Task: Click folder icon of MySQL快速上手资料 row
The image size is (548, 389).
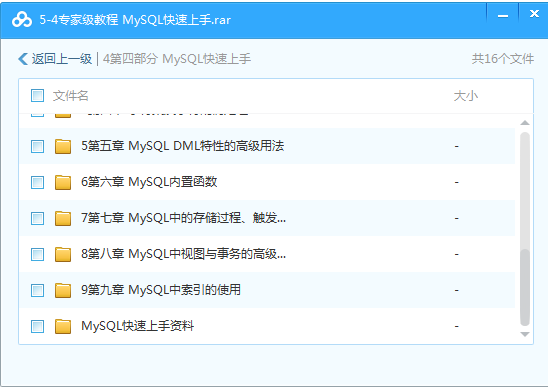Action: point(63,326)
